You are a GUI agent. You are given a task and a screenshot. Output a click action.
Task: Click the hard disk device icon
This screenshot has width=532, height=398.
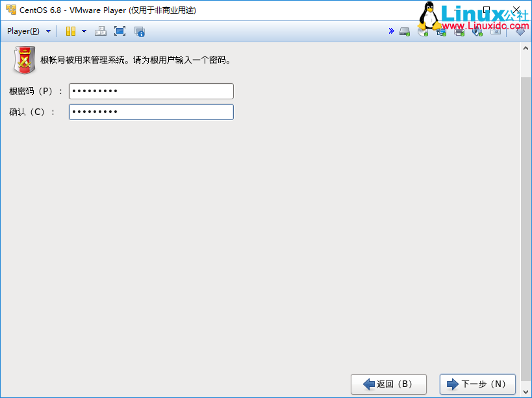click(x=405, y=31)
